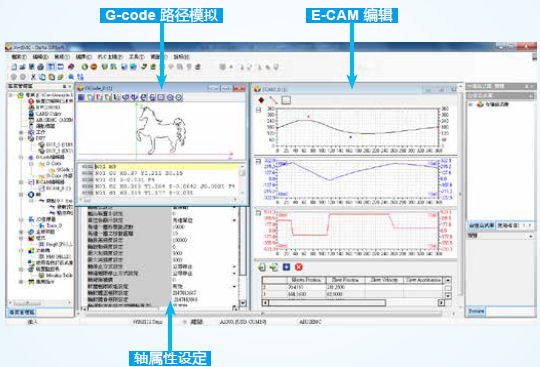The width and height of the screenshot is (540, 367).
Task: Click the blue plus add-row icon in E-CAM
Action: (286, 267)
